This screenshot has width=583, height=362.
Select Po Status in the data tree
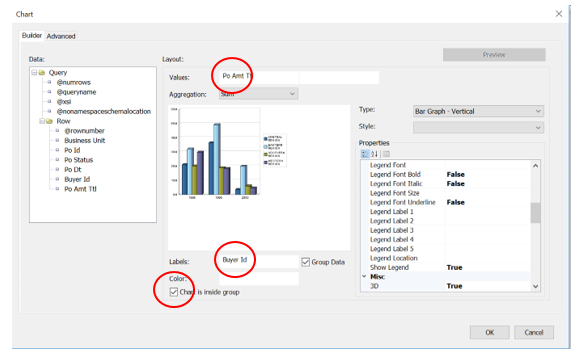pos(78,160)
